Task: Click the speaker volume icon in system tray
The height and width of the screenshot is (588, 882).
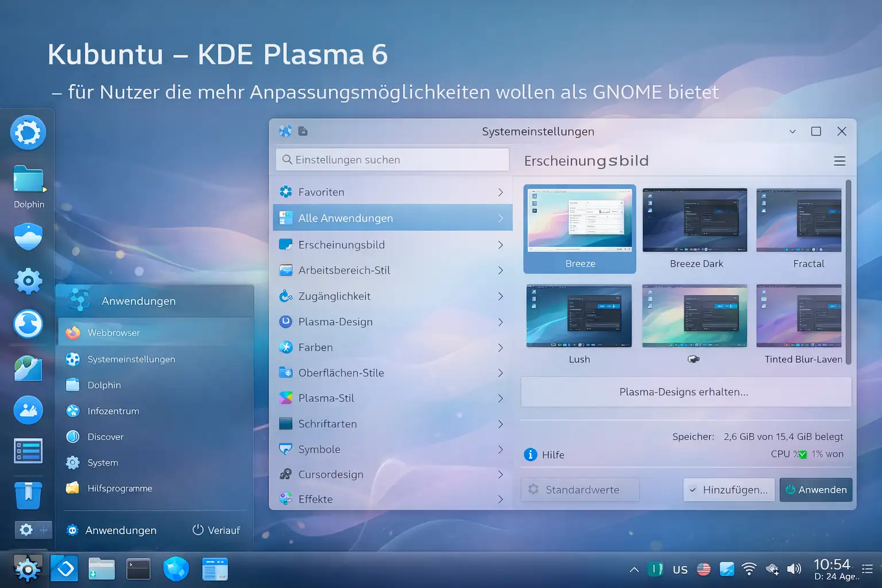Action: [795, 568]
